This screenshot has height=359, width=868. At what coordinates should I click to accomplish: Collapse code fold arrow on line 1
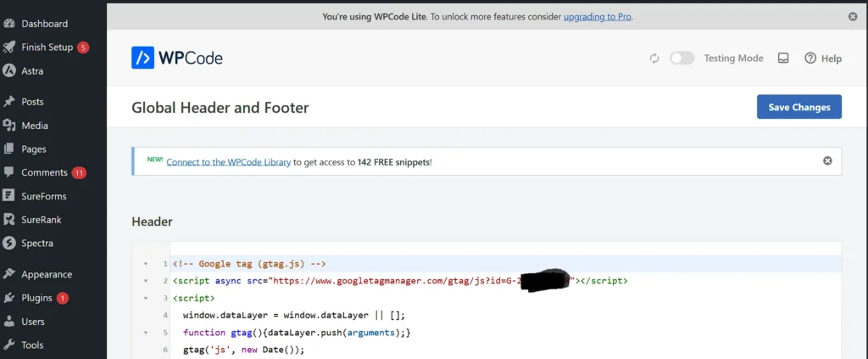pos(146,264)
